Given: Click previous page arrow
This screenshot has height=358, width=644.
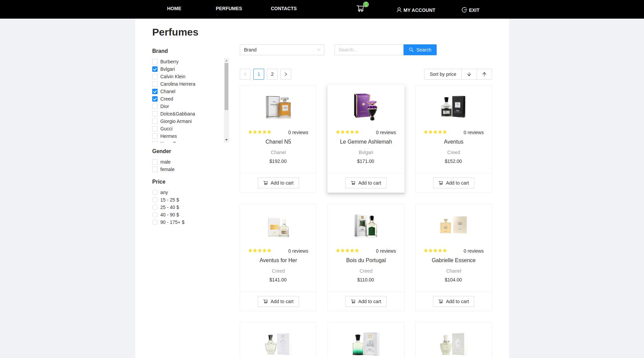Looking at the screenshot, I should click(245, 74).
